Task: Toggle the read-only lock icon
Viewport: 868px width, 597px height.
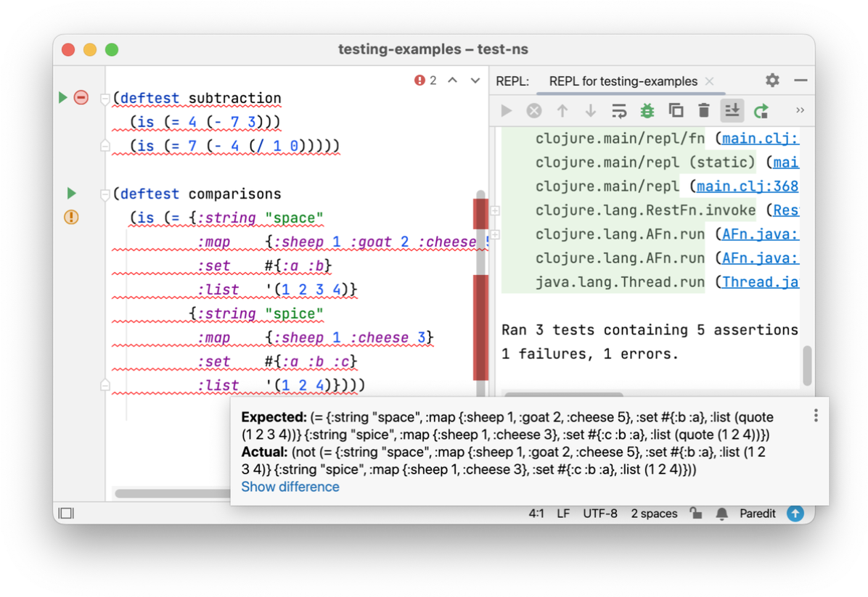Action: 696,514
